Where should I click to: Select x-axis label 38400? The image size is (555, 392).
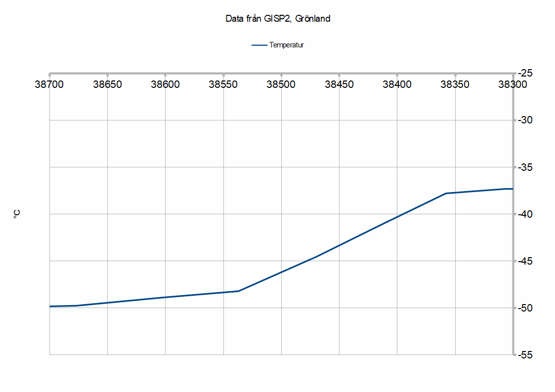(x=397, y=84)
